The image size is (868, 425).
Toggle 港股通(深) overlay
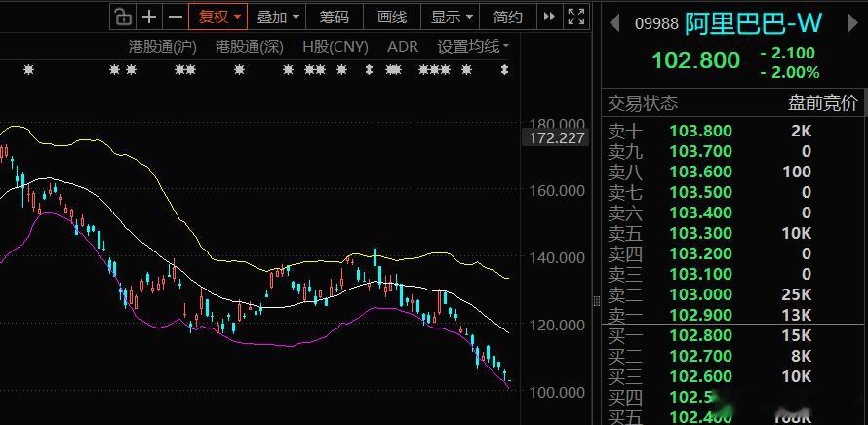[x=249, y=47]
